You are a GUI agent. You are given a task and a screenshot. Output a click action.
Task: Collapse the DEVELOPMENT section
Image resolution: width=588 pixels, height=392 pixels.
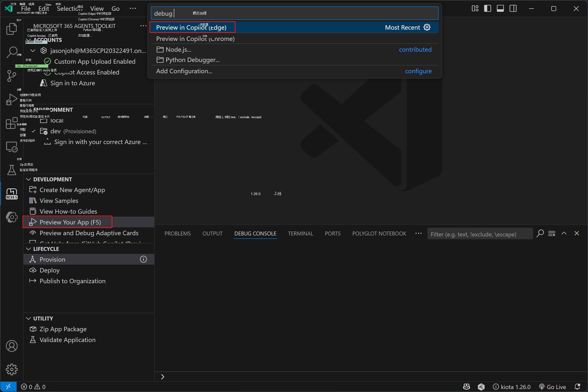pyautogui.click(x=28, y=179)
